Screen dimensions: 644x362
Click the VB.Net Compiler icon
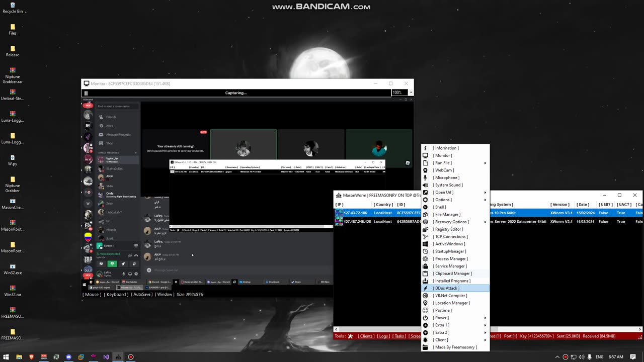[x=425, y=296]
